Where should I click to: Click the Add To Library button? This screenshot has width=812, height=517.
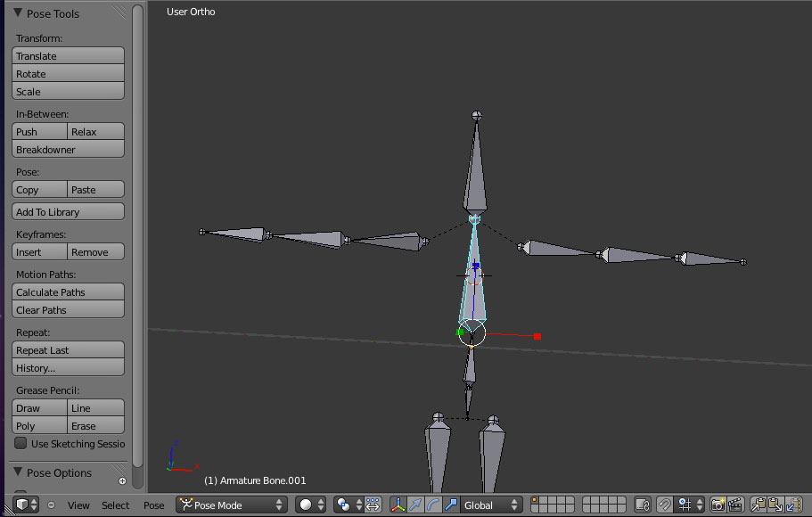69,212
